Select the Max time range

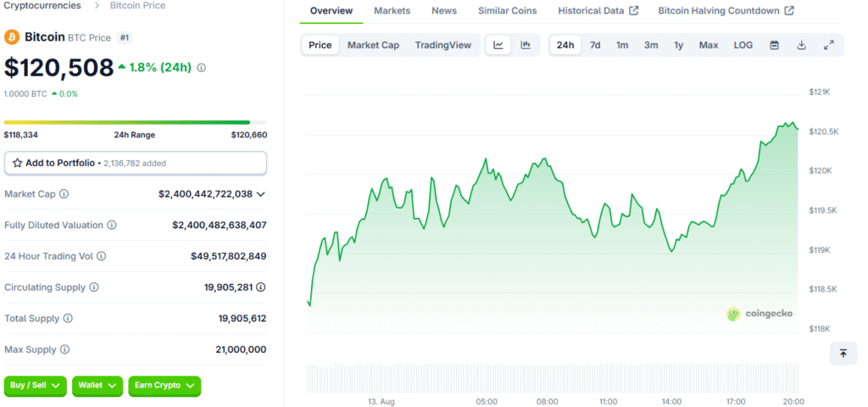pyautogui.click(x=709, y=45)
